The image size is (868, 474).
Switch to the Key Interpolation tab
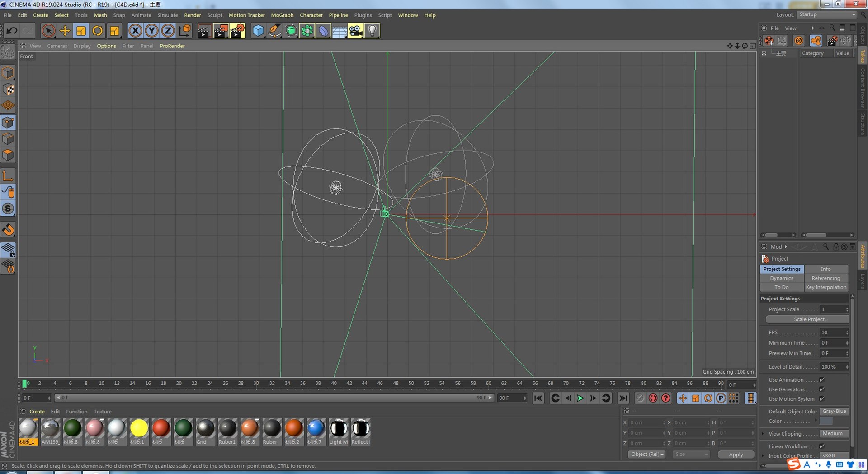tap(826, 287)
